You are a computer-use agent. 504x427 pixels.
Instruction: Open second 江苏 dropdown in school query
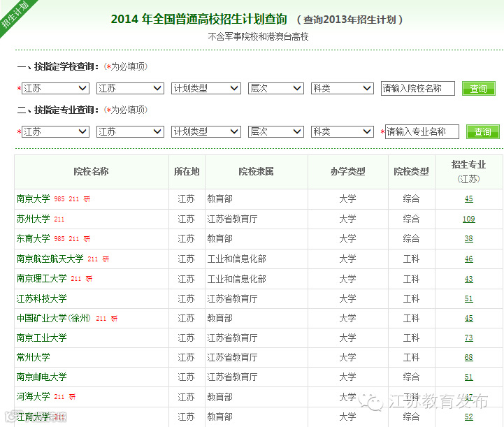[x=130, y=88]
